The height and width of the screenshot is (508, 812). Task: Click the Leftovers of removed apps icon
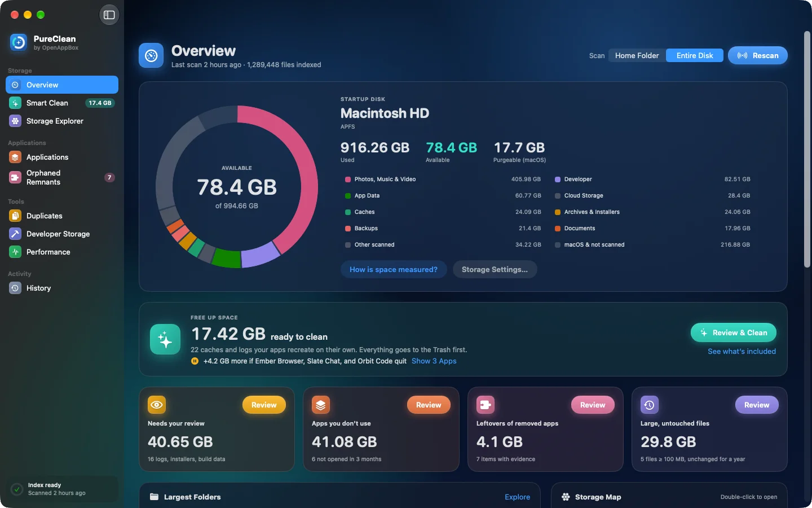pyautogui.click(x=486, y=405)
